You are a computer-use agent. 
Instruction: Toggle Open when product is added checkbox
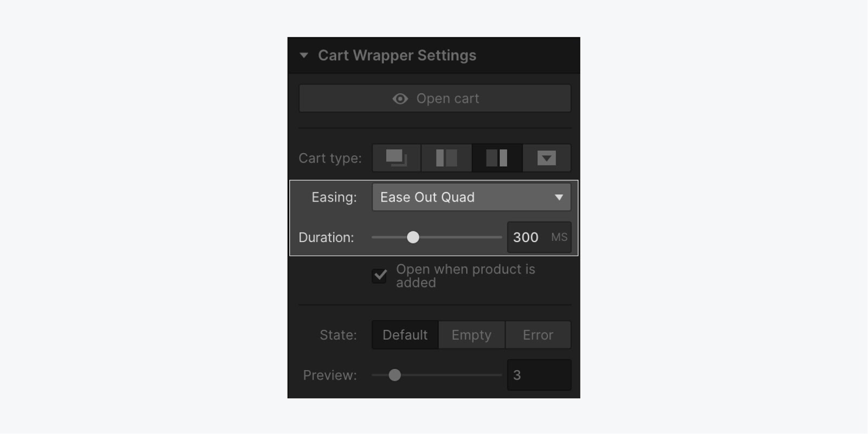point(380,276)
